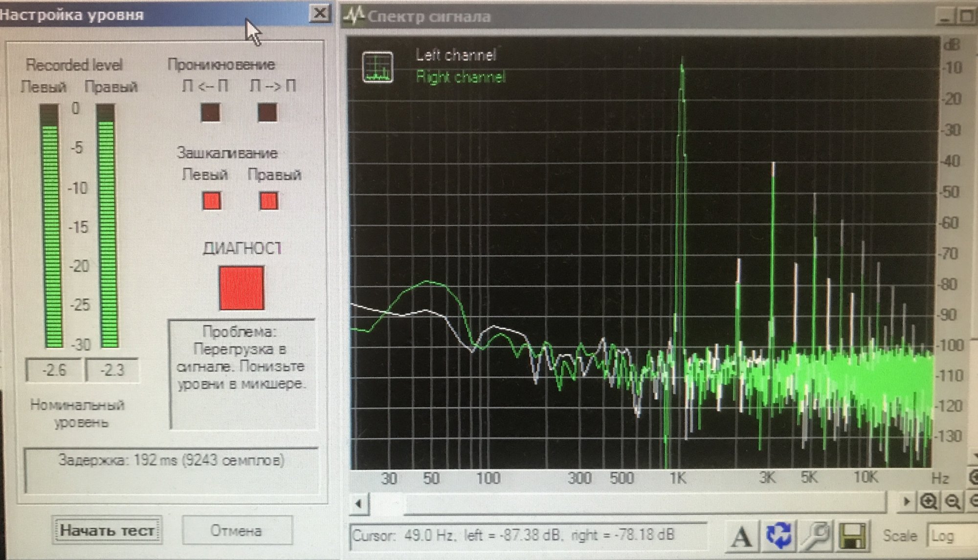Image resolution: width=978 pixels, height=560 pixels.
Task: Click the scrollbar right arrow under spectrum
Action: (x=906, y=502)
